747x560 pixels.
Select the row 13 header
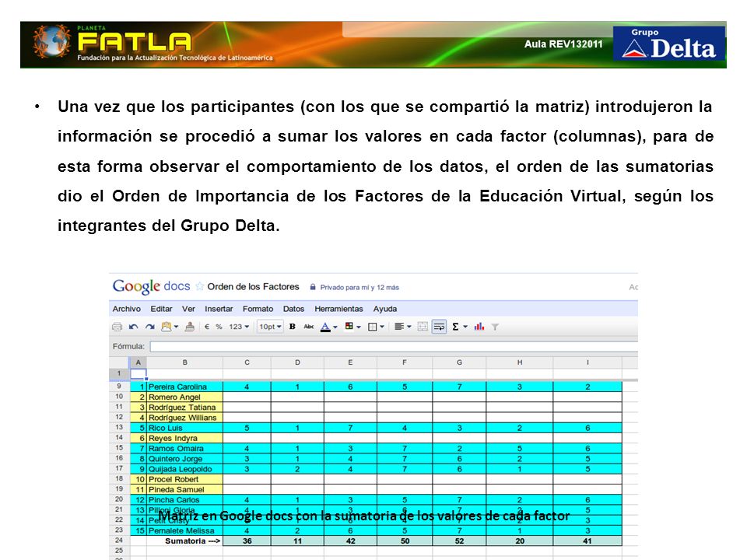pos(119,428)
